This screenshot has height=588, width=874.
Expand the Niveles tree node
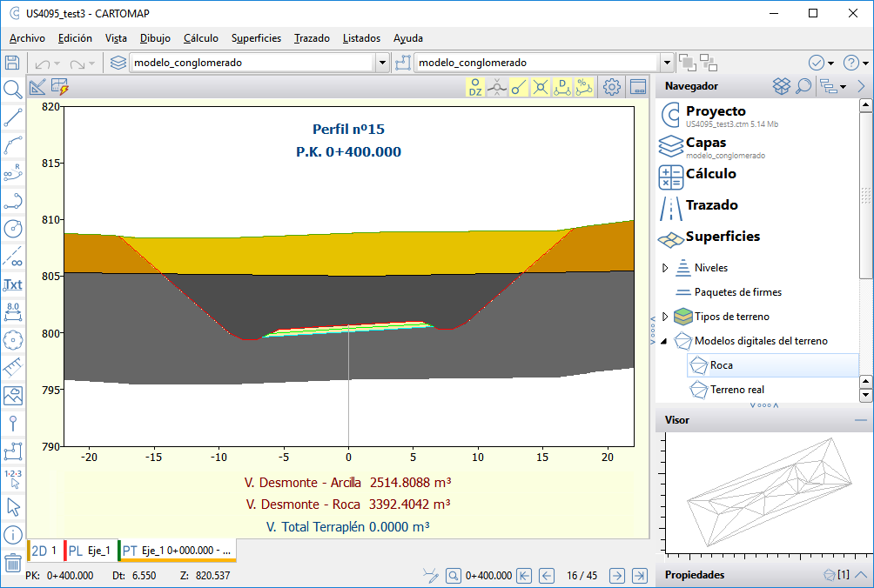(x=666, y=268)
